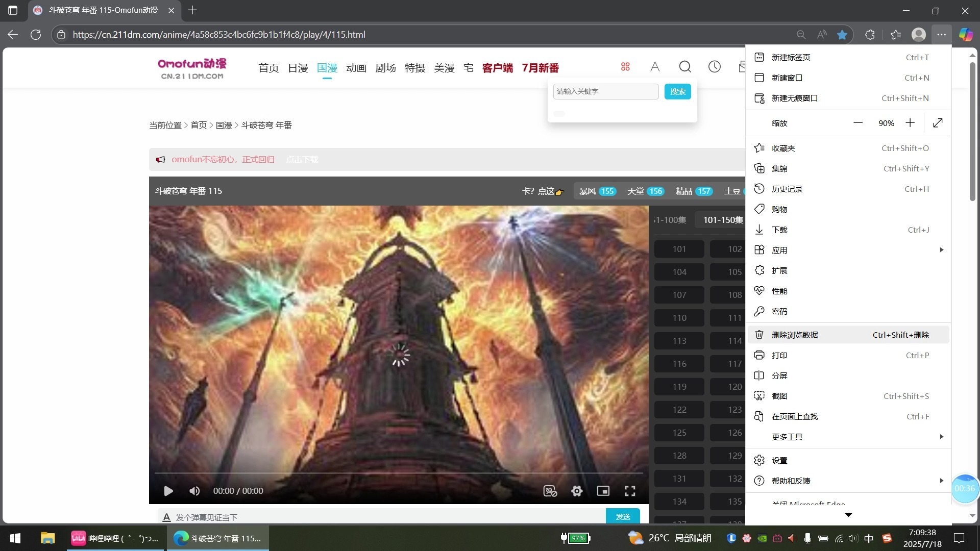Open the 首页 navigation item
This screenshot has width=980, height=551.
click(x=268, y=68)
